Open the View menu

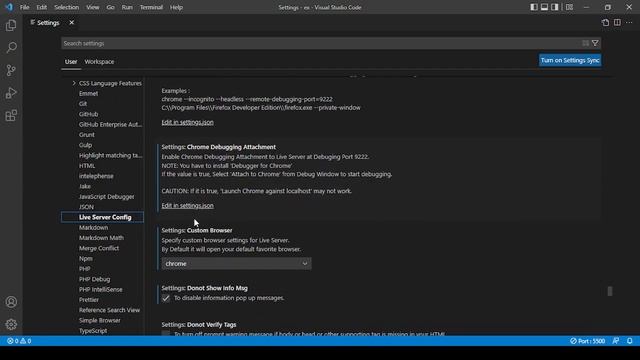pyautogui.click(x=93, y=7)
